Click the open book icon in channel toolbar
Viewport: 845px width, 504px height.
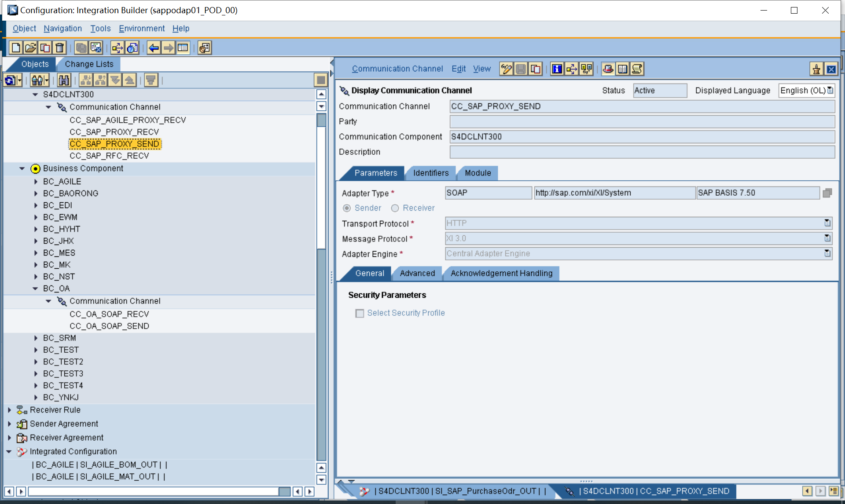[623, 69]
